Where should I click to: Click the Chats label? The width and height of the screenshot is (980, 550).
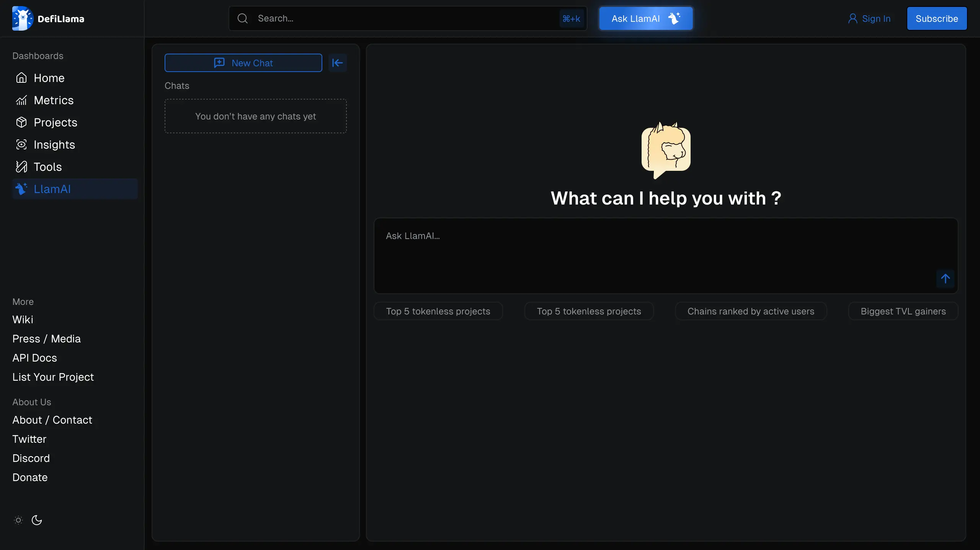(177, 85)
